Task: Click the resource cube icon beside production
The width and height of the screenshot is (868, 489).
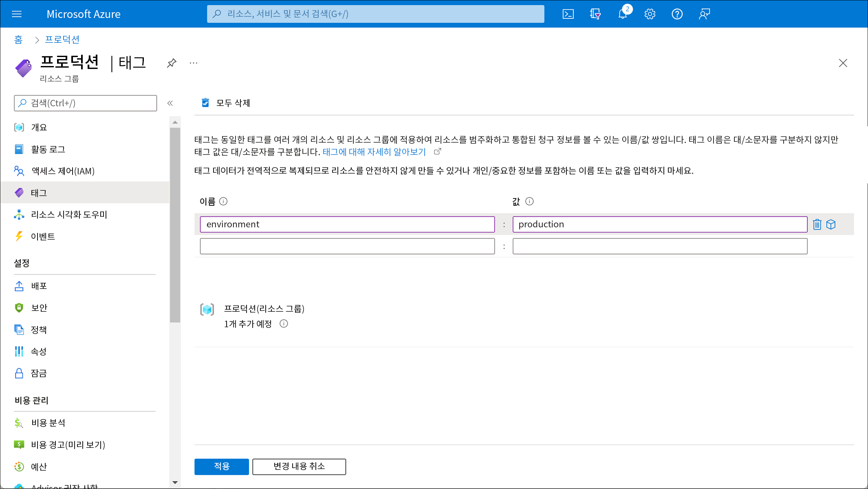Action: (831, 225)
